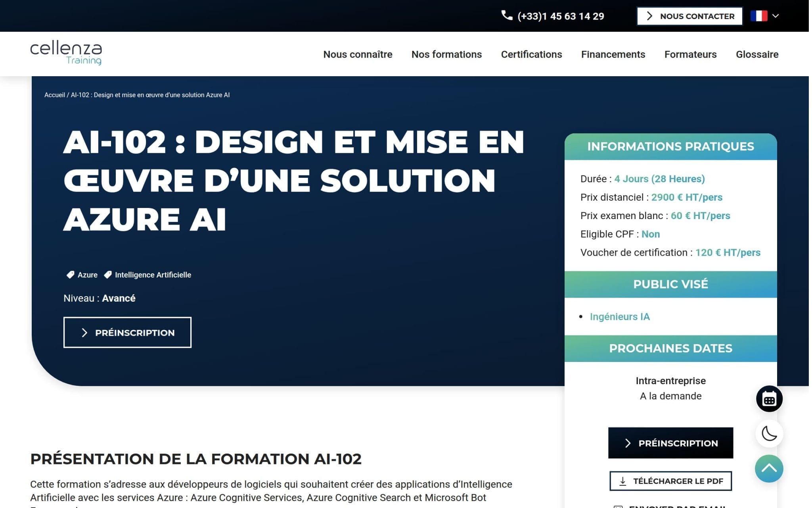Viewport: 812px width, 508px height.
Task: Click the Intra-entreprise text
Action: point(670,381)
